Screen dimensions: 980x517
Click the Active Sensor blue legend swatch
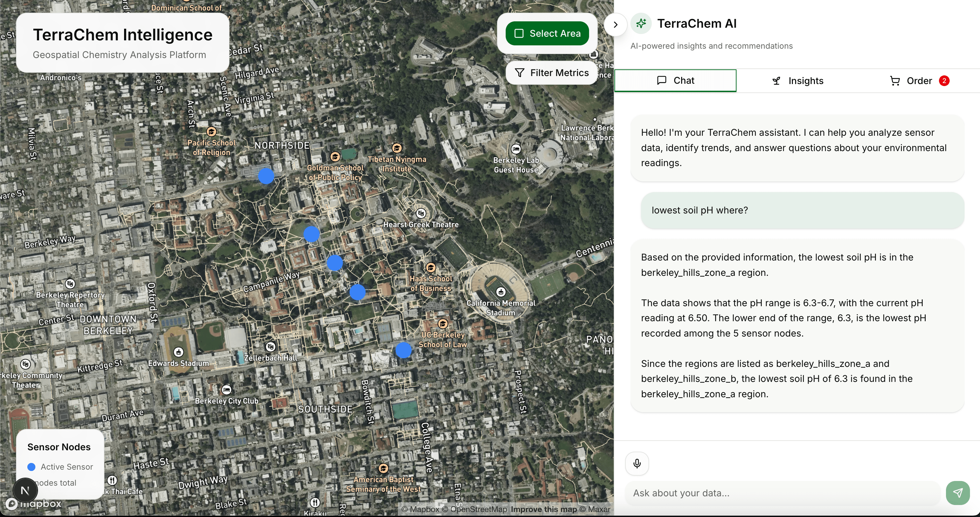32,467
